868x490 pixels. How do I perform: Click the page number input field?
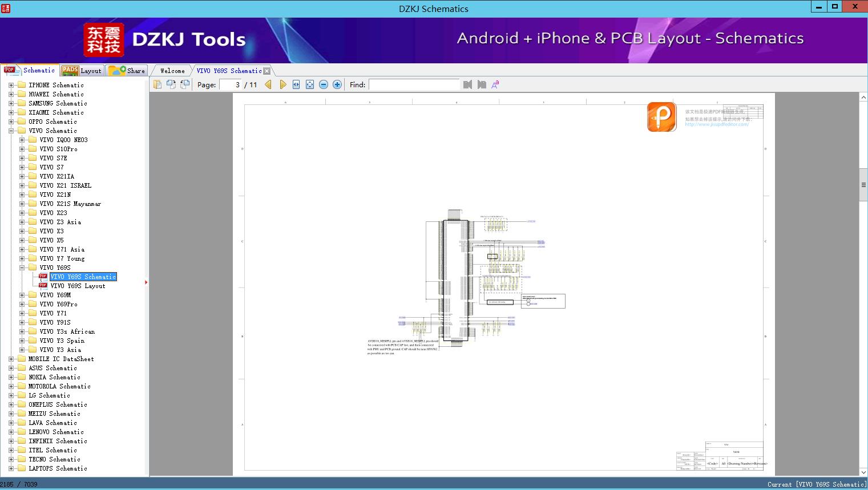(231, 84)
